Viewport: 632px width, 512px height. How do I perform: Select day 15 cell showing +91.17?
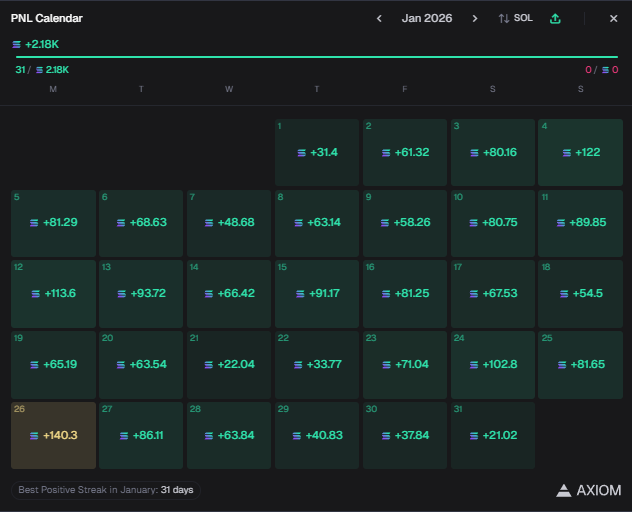pyautogui.click(x=317, y=294)
